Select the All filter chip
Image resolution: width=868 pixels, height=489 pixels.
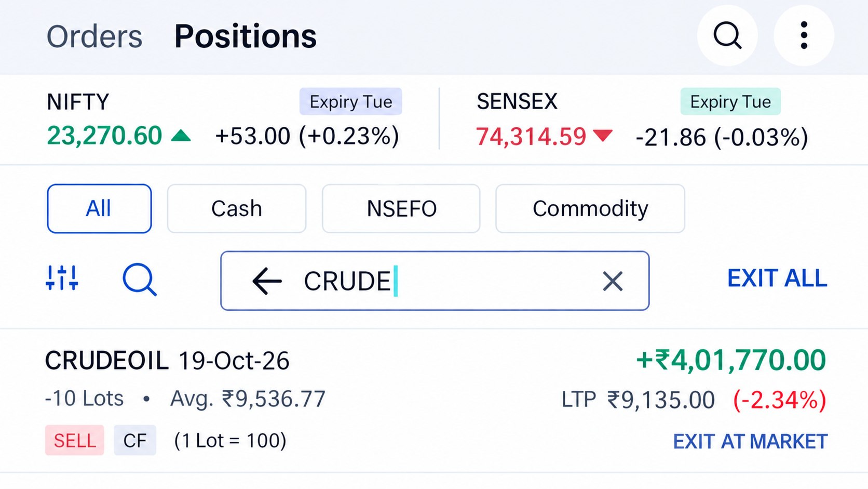(99, 208)
